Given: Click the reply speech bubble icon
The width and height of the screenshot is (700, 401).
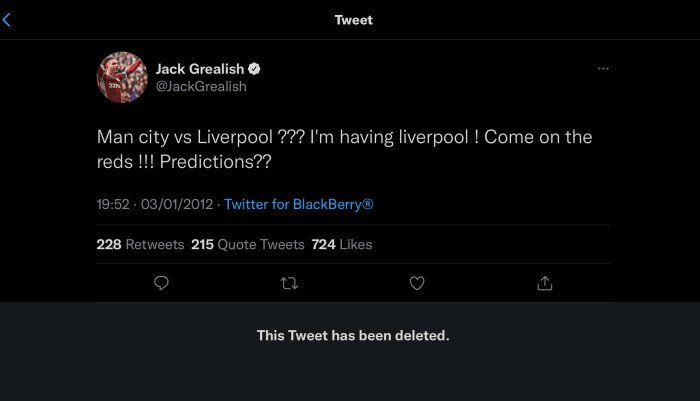Looking at the screenshot, I should click(162, 284).
